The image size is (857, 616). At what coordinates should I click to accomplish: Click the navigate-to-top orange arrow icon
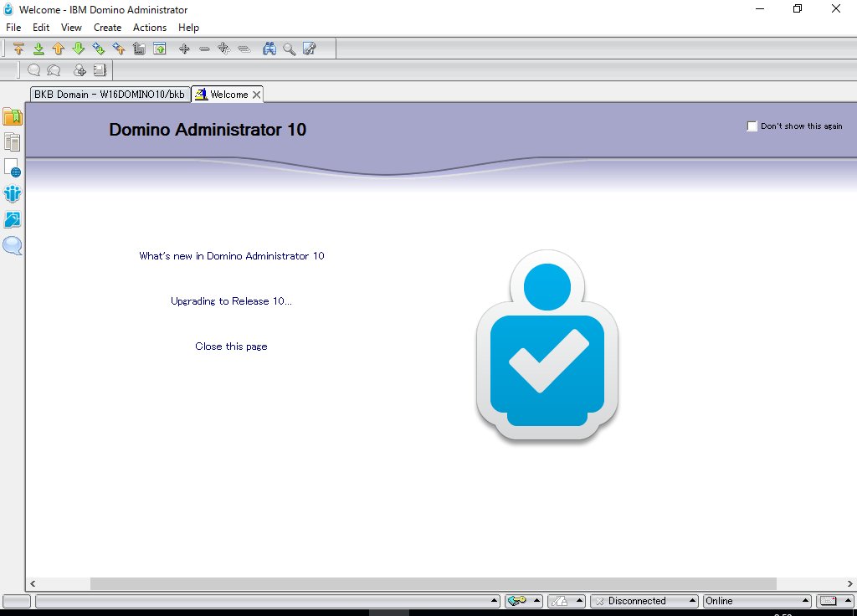click(x=18, y=49)
